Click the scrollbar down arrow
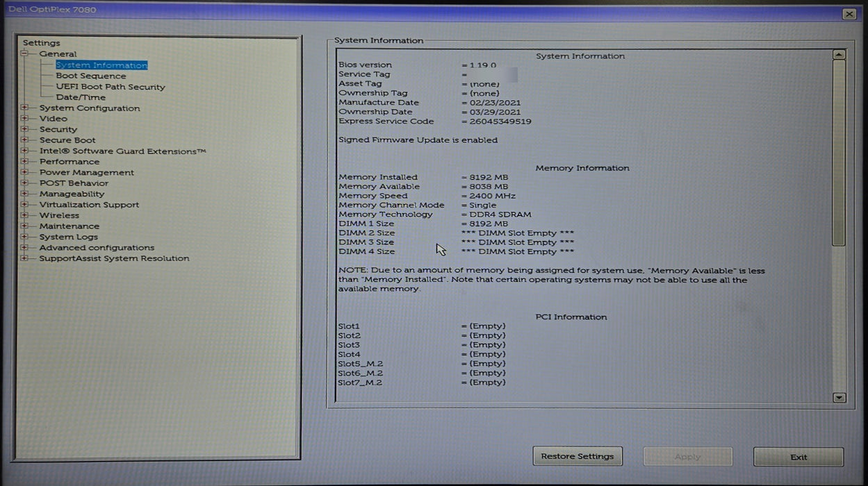The width and height of the screenshot is (868, 486). pyautogui.click(x=840, y=398)
